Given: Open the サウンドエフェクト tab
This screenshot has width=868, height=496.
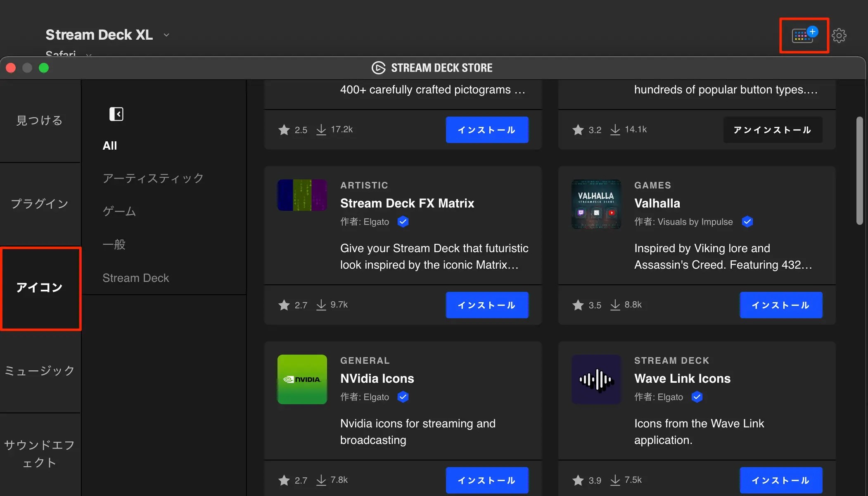Looking at the screenshot, I should [x=40, y=454].
